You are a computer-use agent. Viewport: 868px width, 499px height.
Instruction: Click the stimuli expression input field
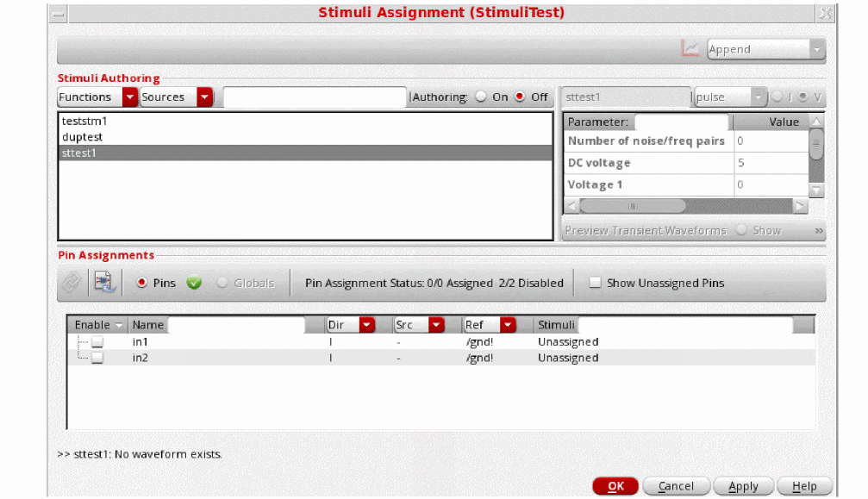[315, 97]
